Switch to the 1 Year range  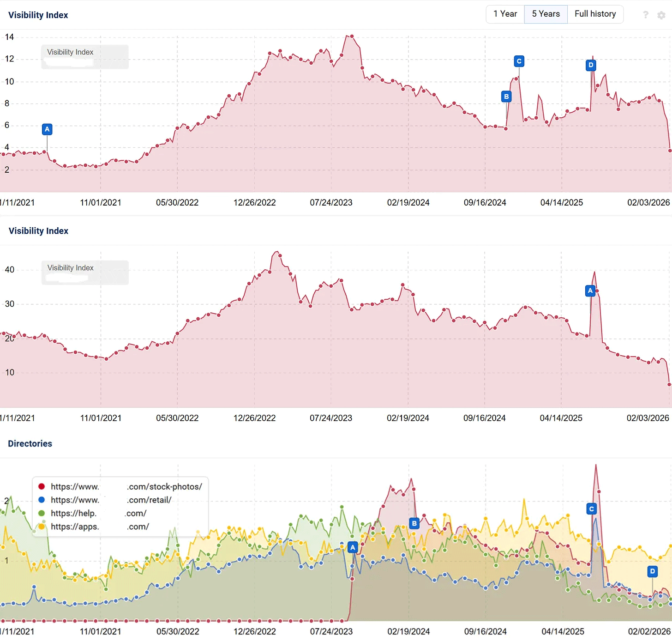click(x=505, y=14)
